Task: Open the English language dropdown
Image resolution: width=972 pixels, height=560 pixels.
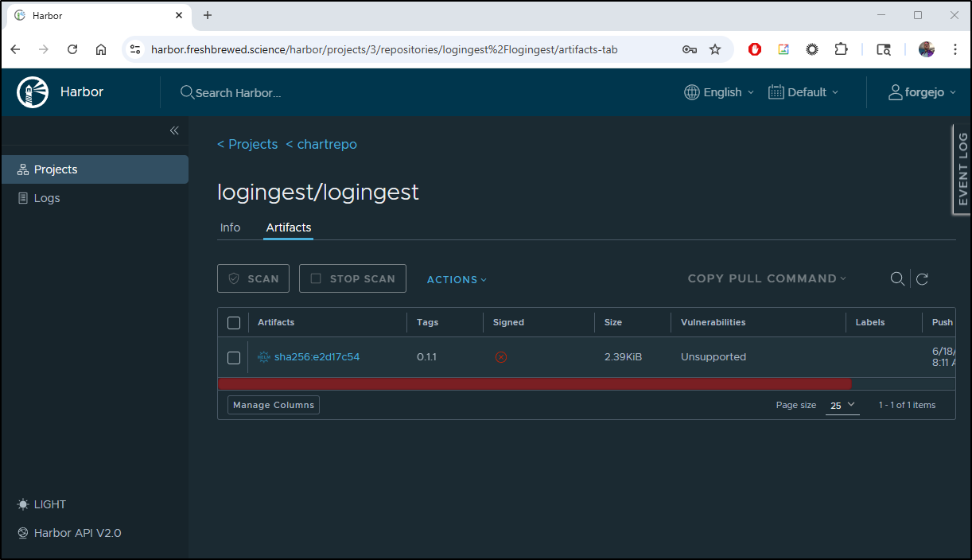Action: [718, 92]
